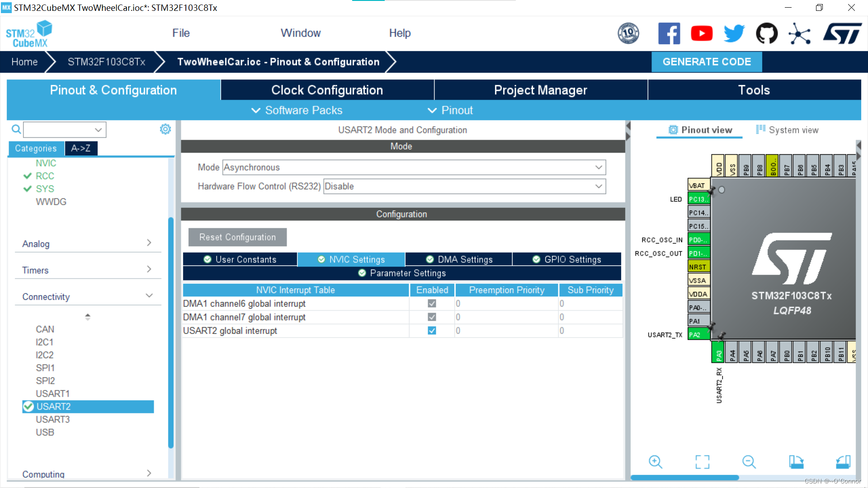Select USART1 in Connectivity list

[x=53, y=394]
